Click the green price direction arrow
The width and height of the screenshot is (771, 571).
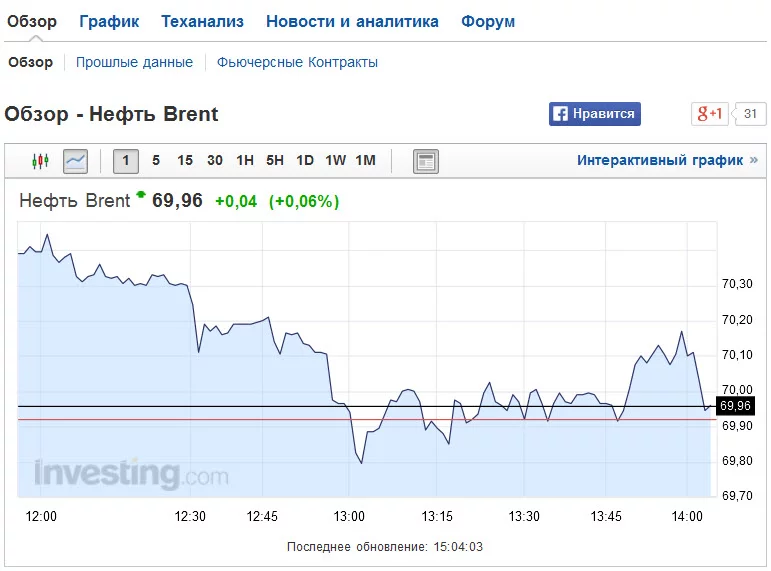point(141,195)
